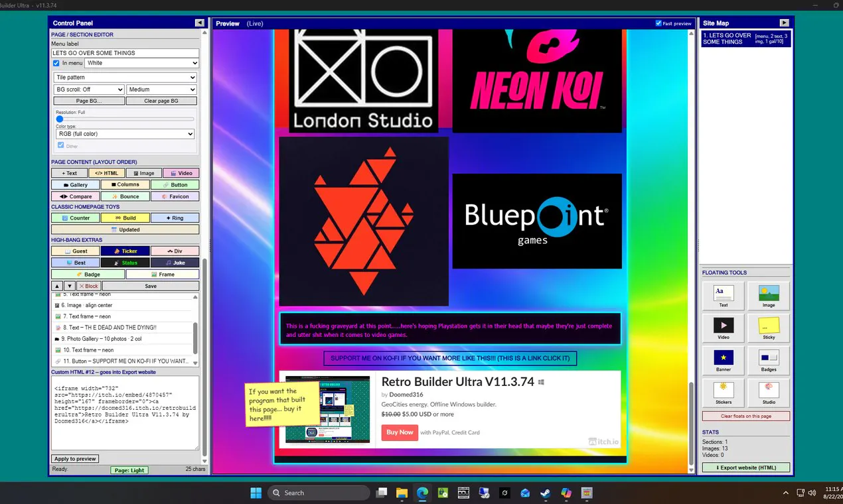This screenshot has height=504, width=843.
Task: Insert an HTML block
Action: click(x=106, y=173)
